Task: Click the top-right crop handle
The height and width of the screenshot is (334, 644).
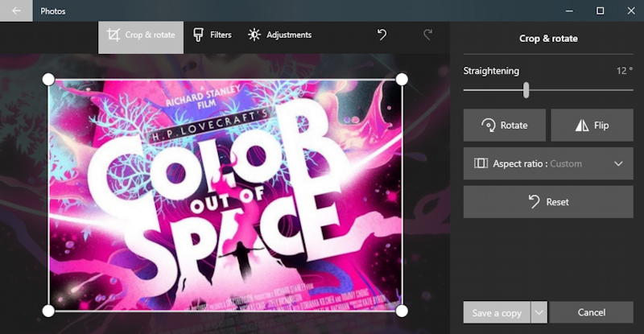Action: pyautogui.click(x=402, y=80)
